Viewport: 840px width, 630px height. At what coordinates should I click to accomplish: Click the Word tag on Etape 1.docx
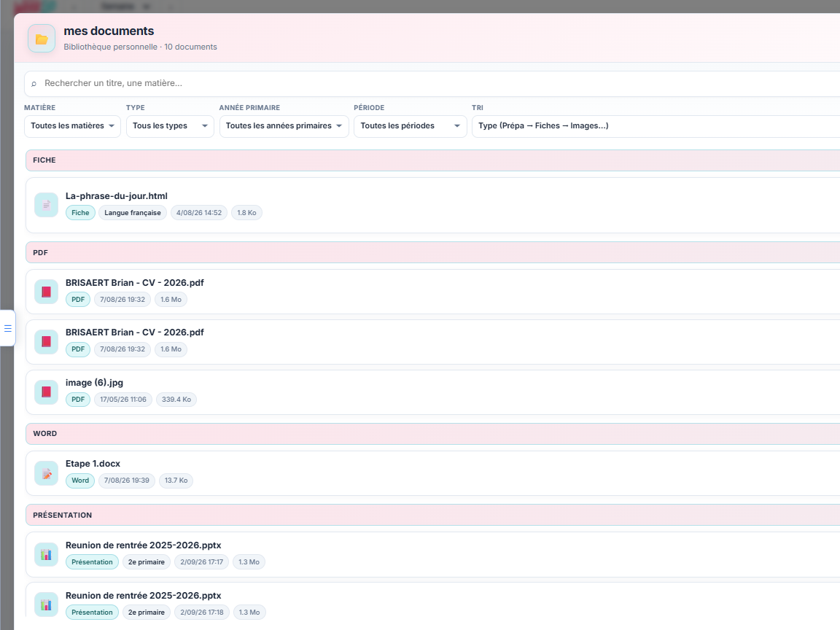click(80, 481)
